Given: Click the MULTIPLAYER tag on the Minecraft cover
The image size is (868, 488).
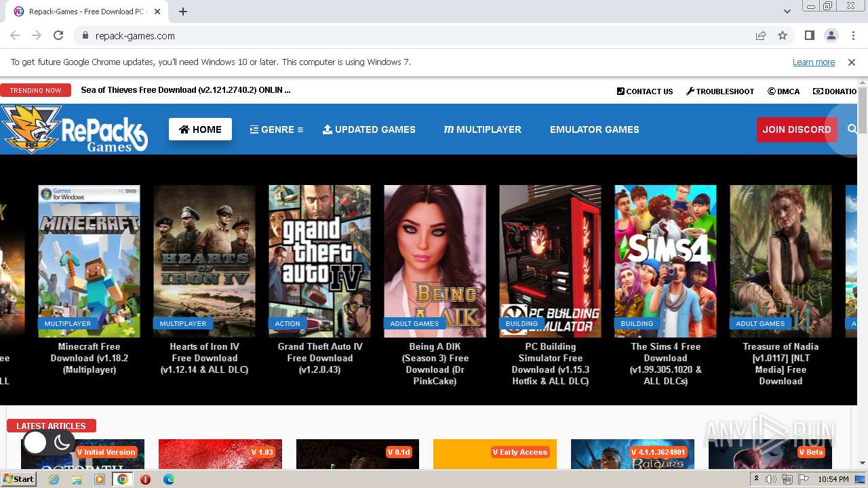Looking at the screenshot, I should pyautogui.click(x=68, y=323).
